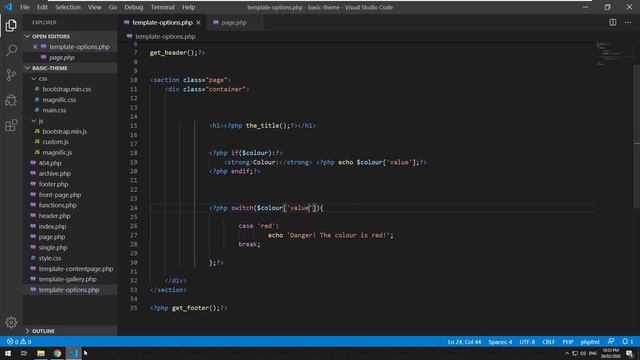Switch to the page.php editor tab
640x360 pixels.
pos(234,22)
